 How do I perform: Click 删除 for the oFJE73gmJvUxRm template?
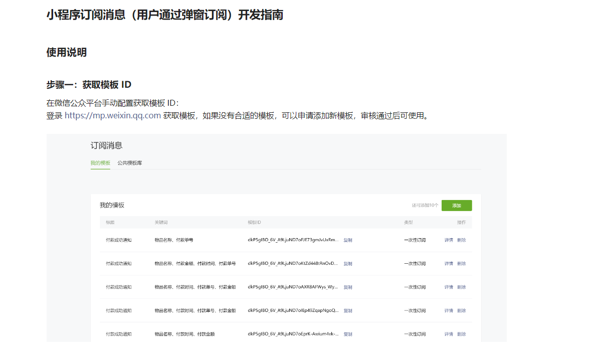click(462, 240)
